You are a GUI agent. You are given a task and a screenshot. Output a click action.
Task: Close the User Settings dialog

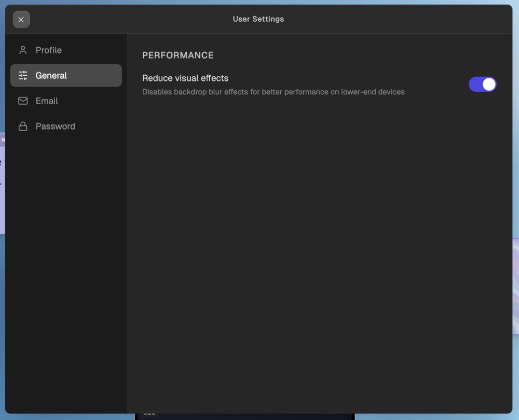click(x=21, y=20)
